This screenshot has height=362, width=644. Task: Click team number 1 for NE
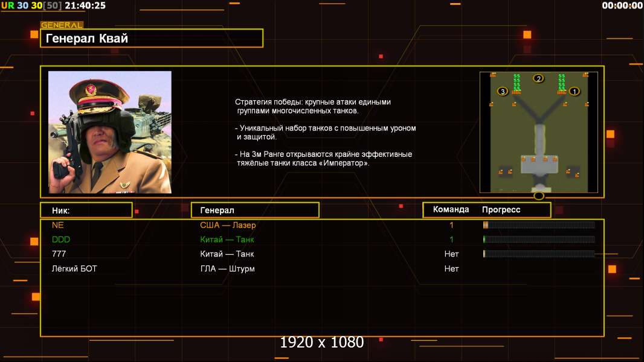[451, 225]
